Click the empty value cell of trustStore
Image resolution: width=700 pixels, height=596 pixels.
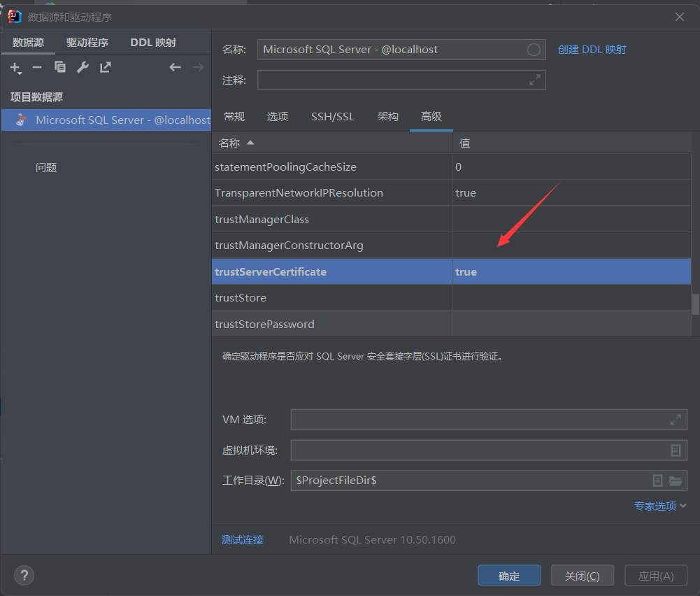(x=571, y=298)
